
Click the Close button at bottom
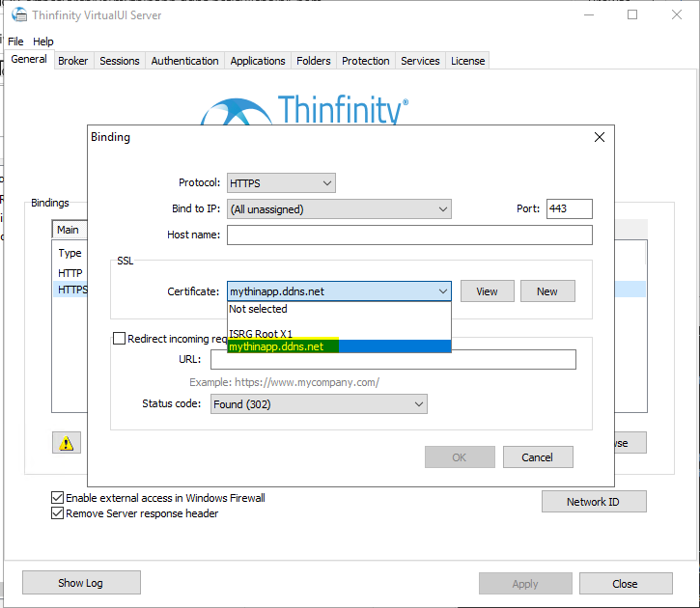coord(625,584)
